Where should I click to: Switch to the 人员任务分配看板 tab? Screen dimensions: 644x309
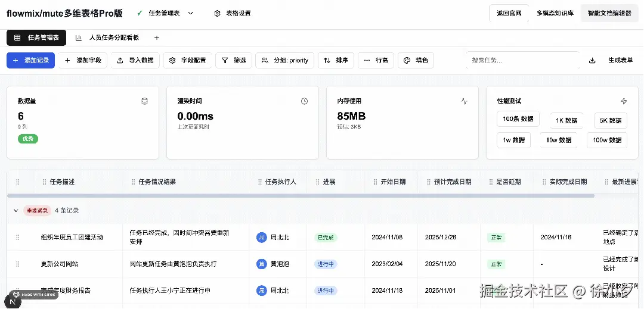coord(107,38)
